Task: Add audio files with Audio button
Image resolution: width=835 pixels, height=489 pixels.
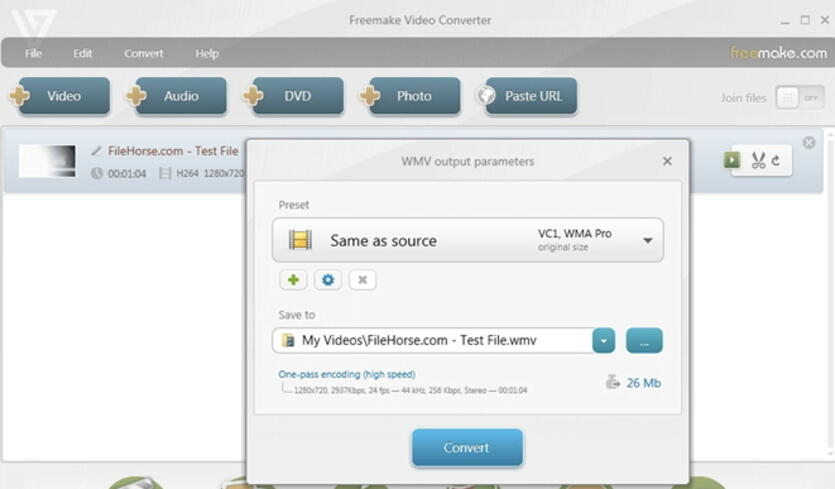Action: (181, 96)
